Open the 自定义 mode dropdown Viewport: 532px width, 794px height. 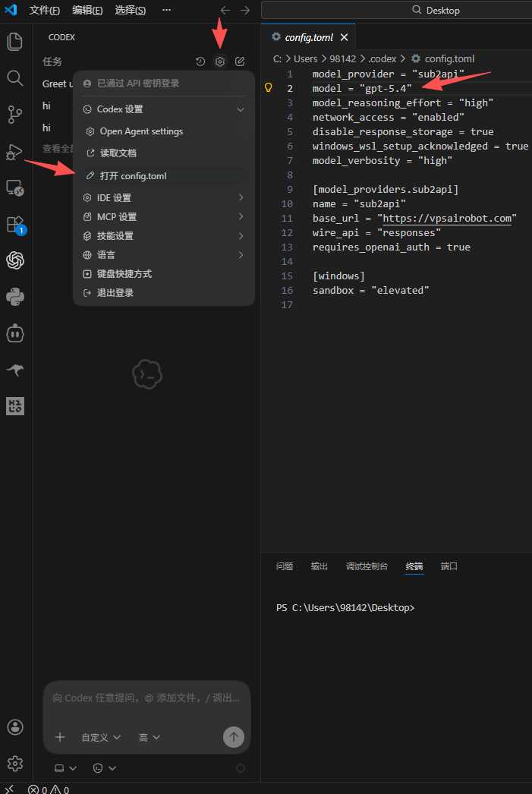coord(101,737)
